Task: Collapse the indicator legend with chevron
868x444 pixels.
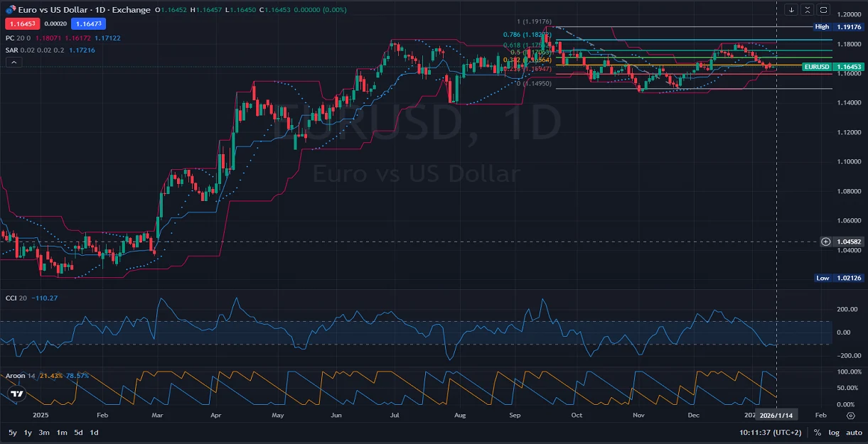Action: click(14, 63)
